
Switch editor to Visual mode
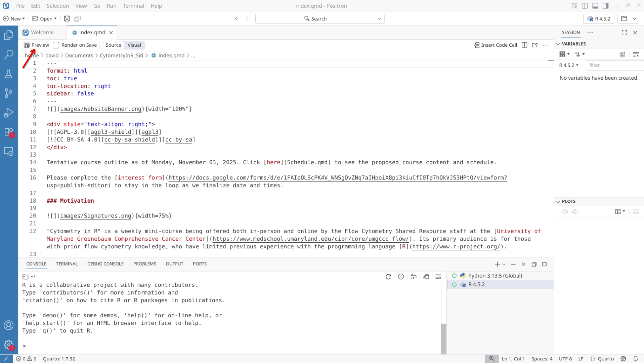[134, 45]
